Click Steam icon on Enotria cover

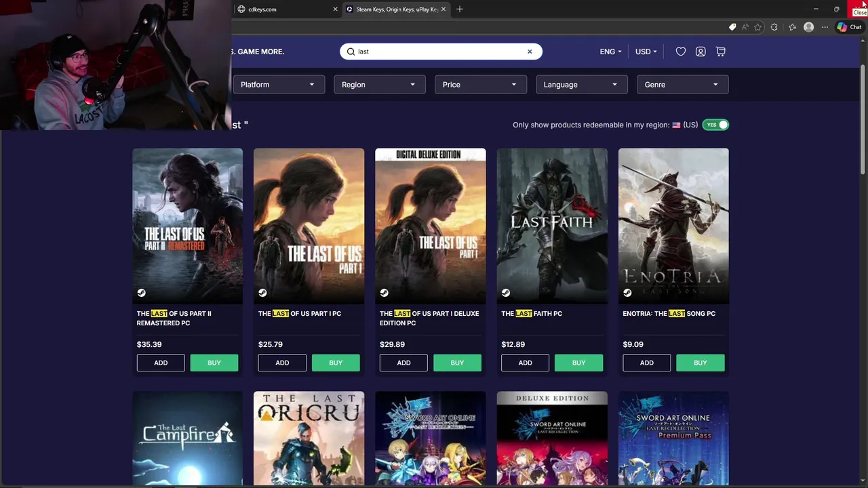pyautogui.click(x=627, y=293)
